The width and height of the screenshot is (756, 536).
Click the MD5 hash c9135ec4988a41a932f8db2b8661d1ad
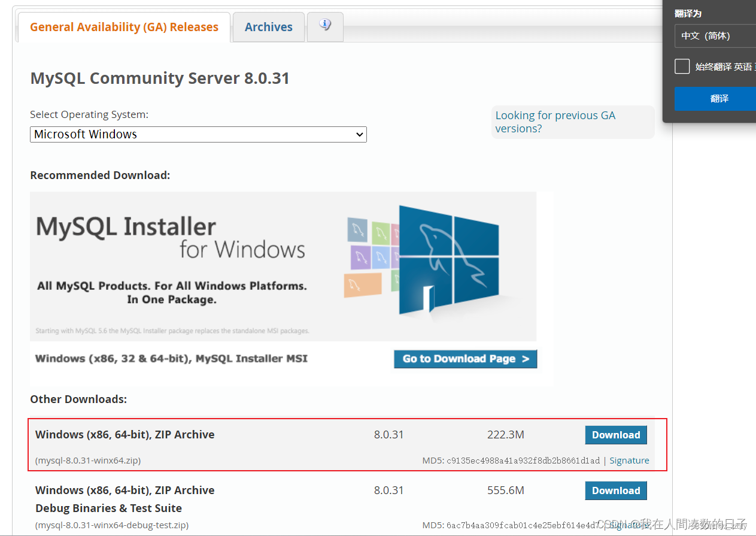[x=523, y=461]
